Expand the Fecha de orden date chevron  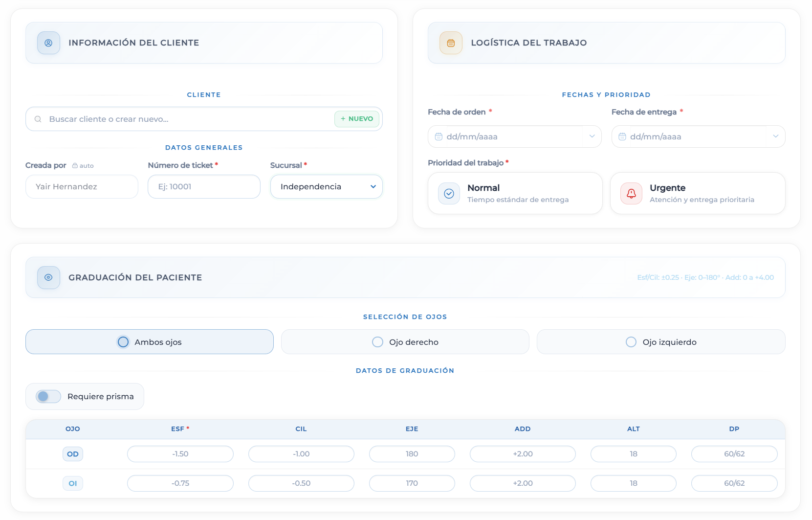tap(592, 136)
